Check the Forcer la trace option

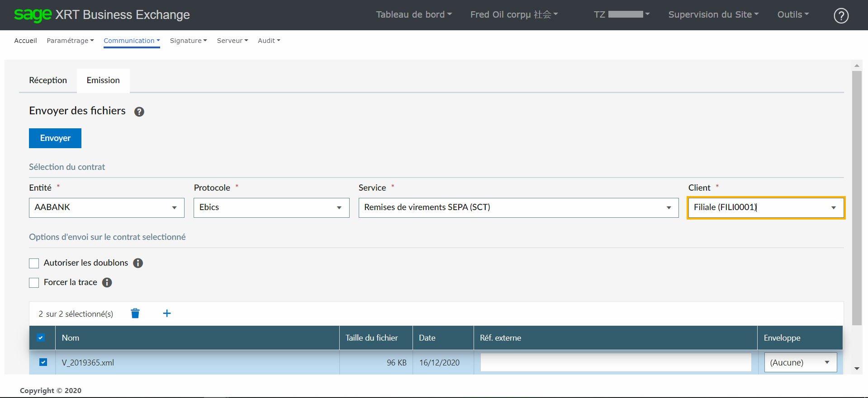click(x=34, y=283)
